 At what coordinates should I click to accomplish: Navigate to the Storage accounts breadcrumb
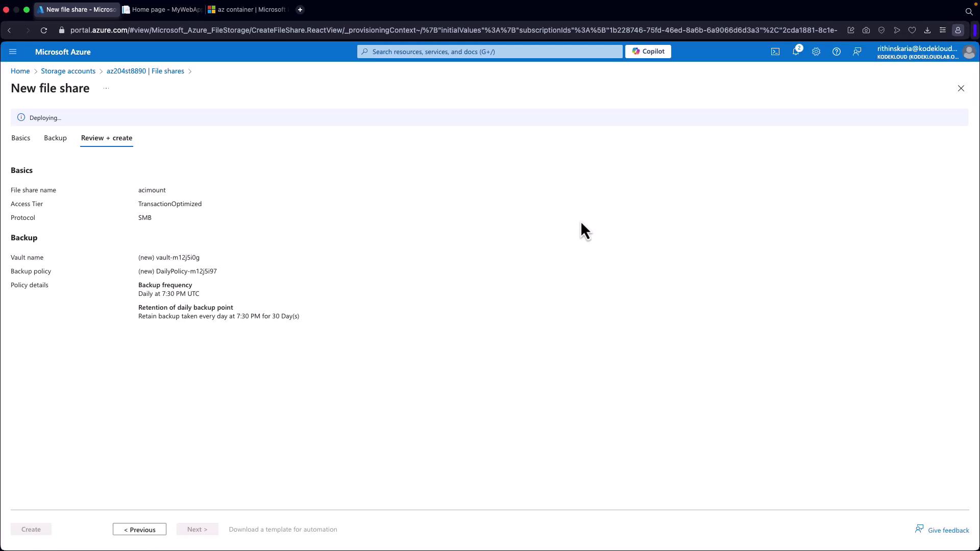click(68, 71)
